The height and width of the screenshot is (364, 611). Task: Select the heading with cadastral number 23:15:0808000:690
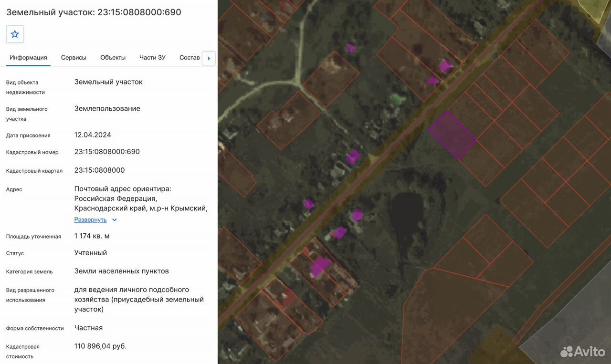[94, 12]
